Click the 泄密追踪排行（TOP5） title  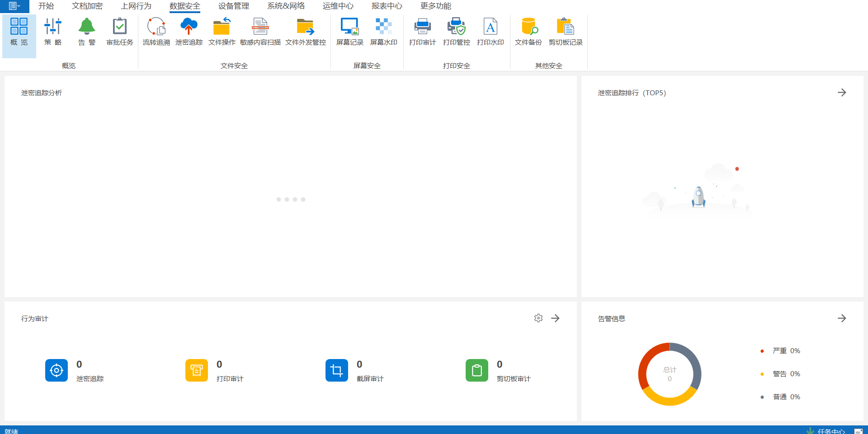tap(632, 93)
